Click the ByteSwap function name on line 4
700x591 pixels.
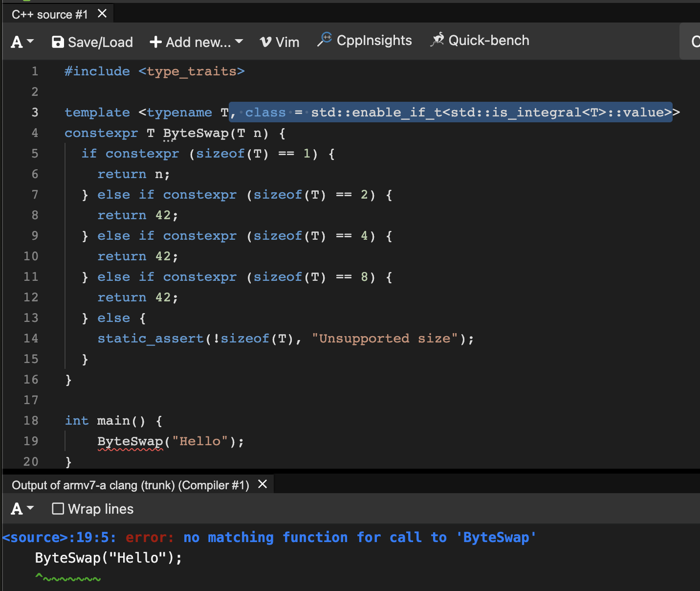point(196,133)
